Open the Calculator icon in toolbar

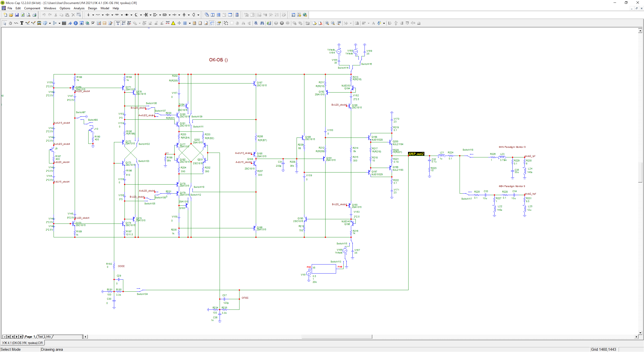click(x=237, y=15)
